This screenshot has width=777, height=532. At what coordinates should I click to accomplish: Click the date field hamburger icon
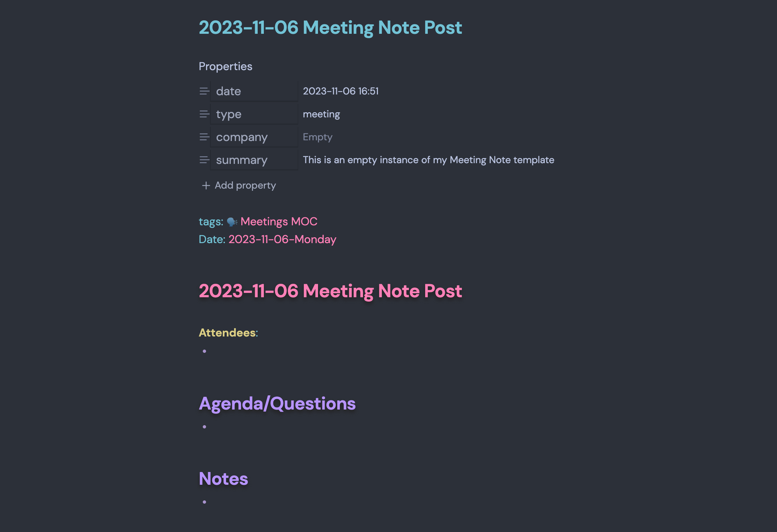click(204, 91)
